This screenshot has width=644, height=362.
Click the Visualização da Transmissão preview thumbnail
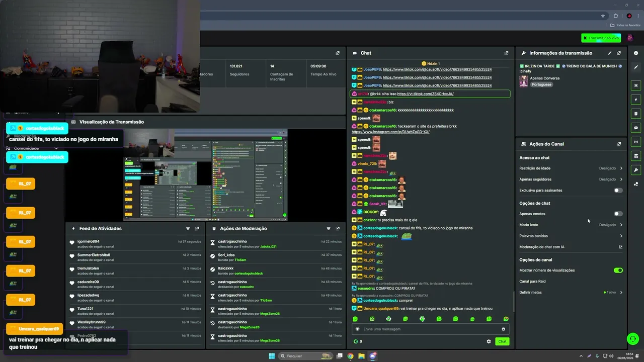pos(205,175)
